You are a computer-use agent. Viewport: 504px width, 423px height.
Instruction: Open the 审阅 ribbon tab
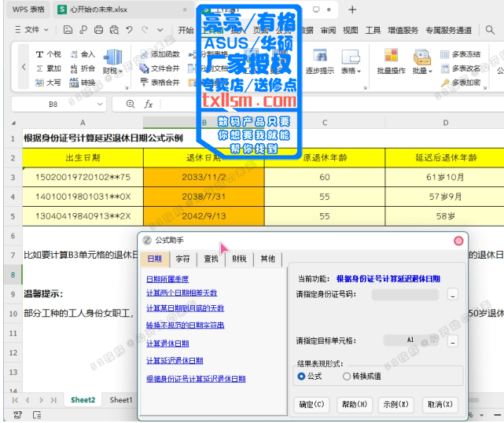pos(328,30)
